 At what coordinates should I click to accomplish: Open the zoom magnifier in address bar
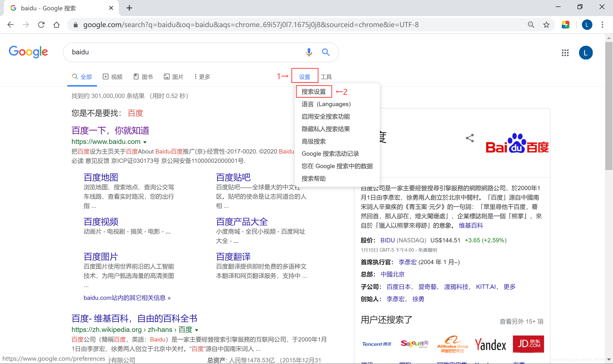pos(531,24)
